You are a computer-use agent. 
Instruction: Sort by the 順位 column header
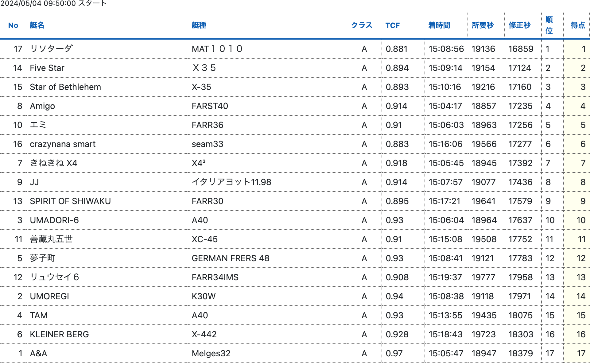tap(549, 25)
